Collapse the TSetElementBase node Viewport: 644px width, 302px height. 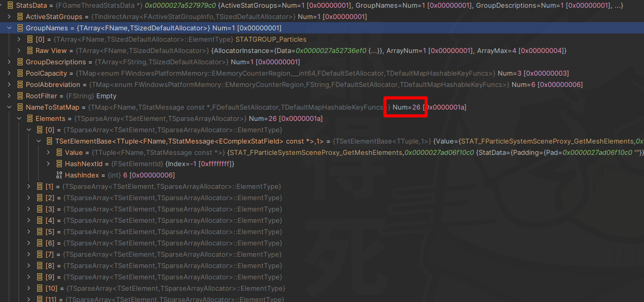(39, 141)
